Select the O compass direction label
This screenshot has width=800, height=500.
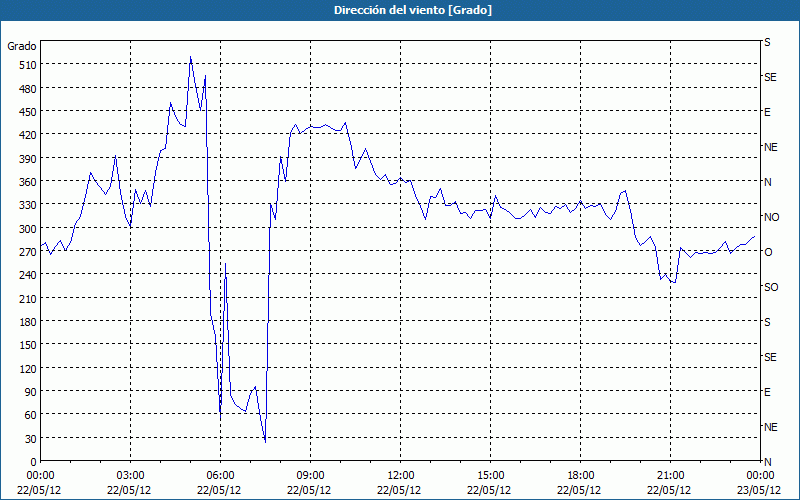768,252
